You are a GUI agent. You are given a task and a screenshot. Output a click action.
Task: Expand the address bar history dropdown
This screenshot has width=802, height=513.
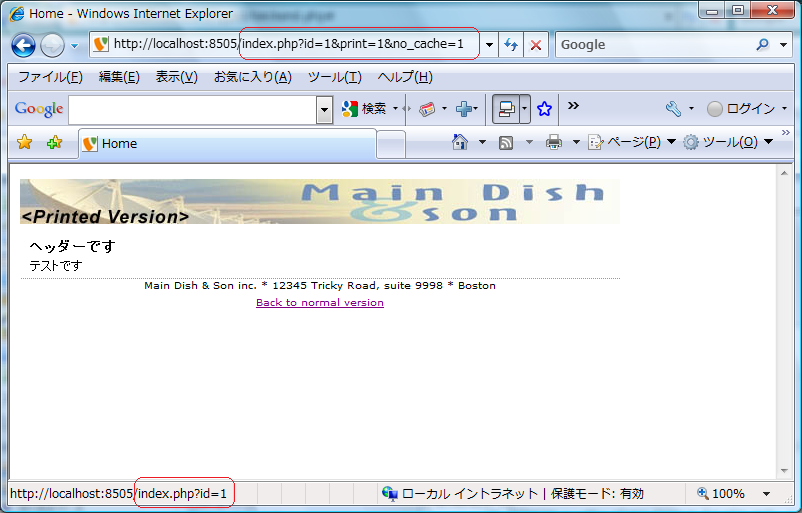pos(489,45)
